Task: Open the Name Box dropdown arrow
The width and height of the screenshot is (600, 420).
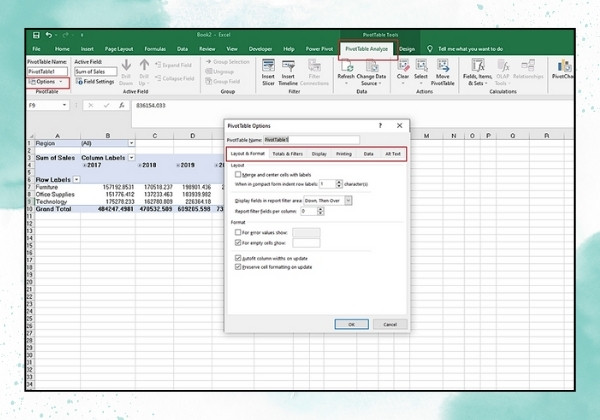Action: [64, 105]
